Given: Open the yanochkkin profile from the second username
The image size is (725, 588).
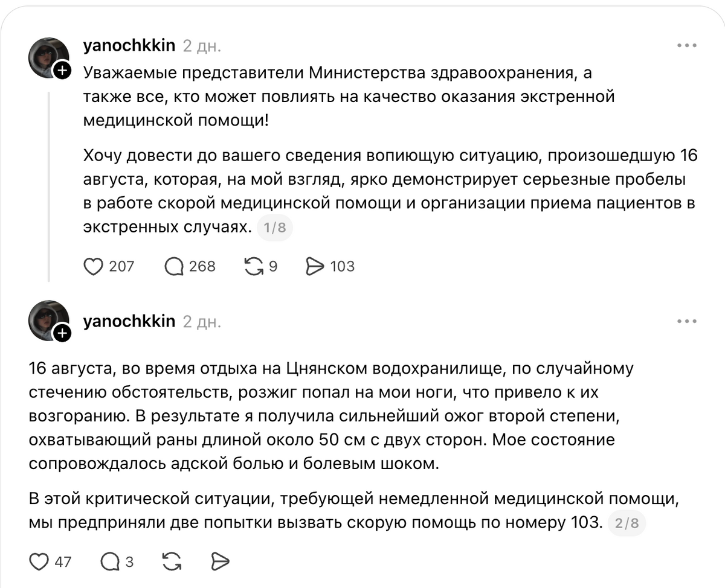Looking at the screenshot, I should 129,321.
